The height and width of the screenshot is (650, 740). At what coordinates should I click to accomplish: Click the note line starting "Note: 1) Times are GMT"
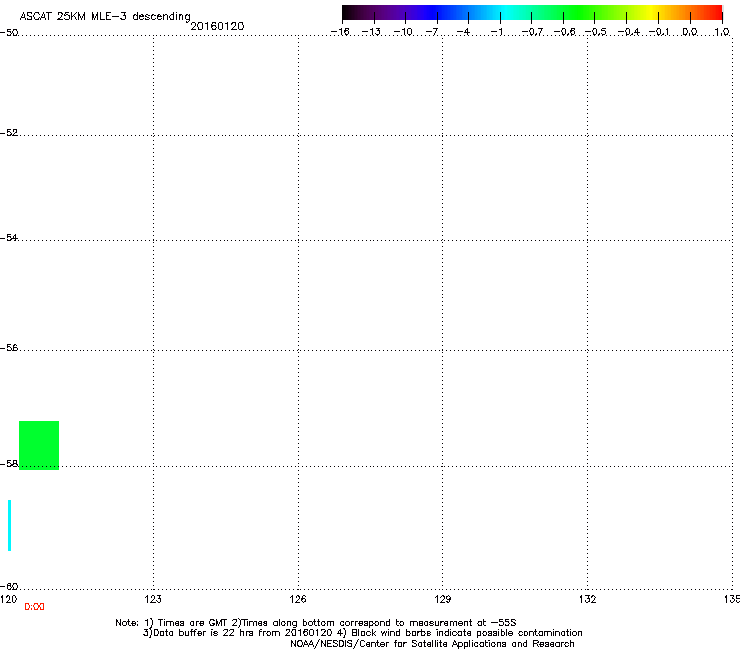pos(316,623)
